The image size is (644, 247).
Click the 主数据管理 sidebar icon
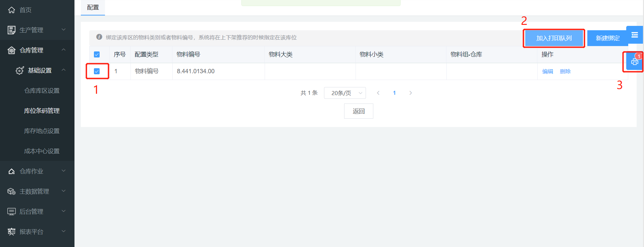point(11,192)
